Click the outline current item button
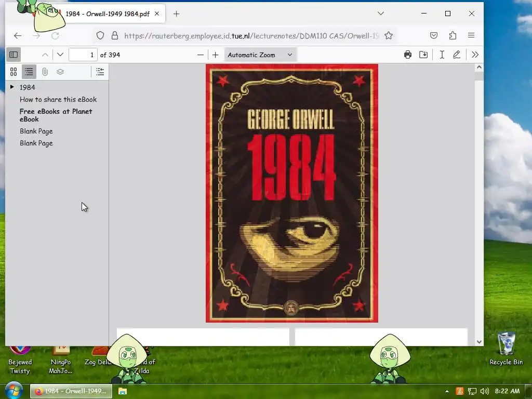532x399 pixels. (x=100, y=72)
